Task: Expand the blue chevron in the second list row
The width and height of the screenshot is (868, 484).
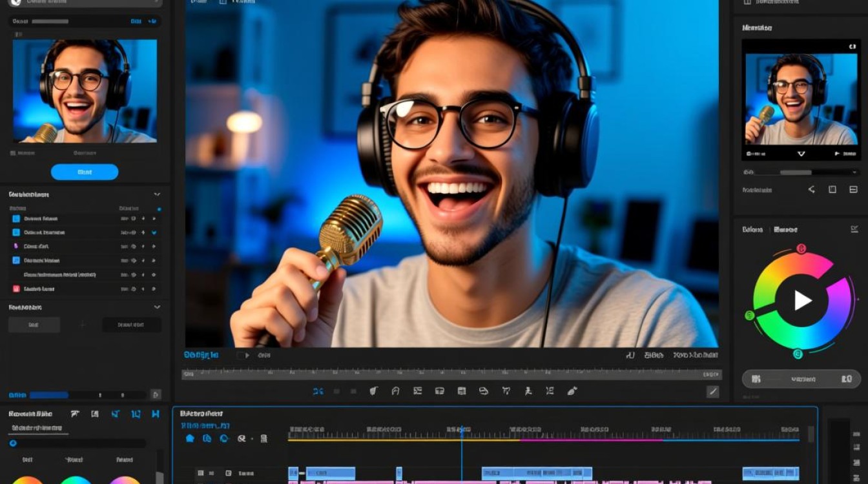Action: click(154, 232)
